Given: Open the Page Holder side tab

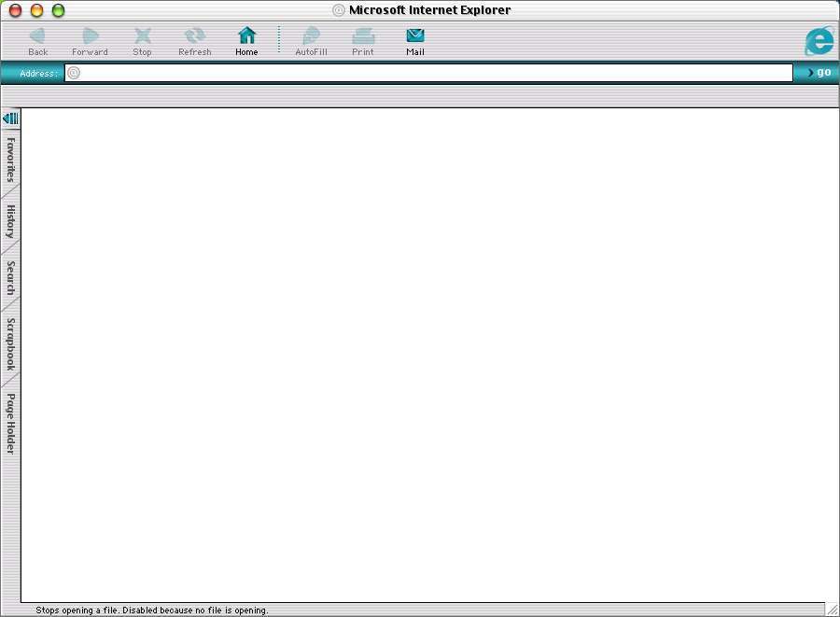Looking at the screenshot, I should click(x=10, y=424).
